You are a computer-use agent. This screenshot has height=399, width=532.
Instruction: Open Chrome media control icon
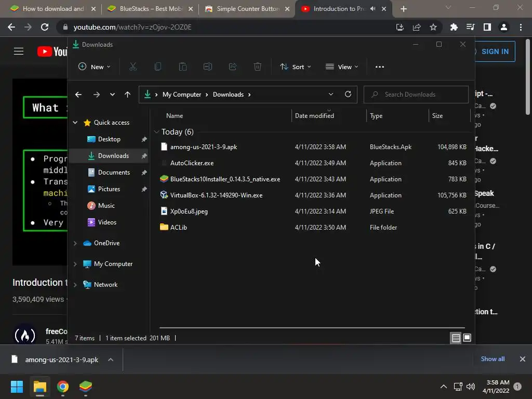click(470, 27)
